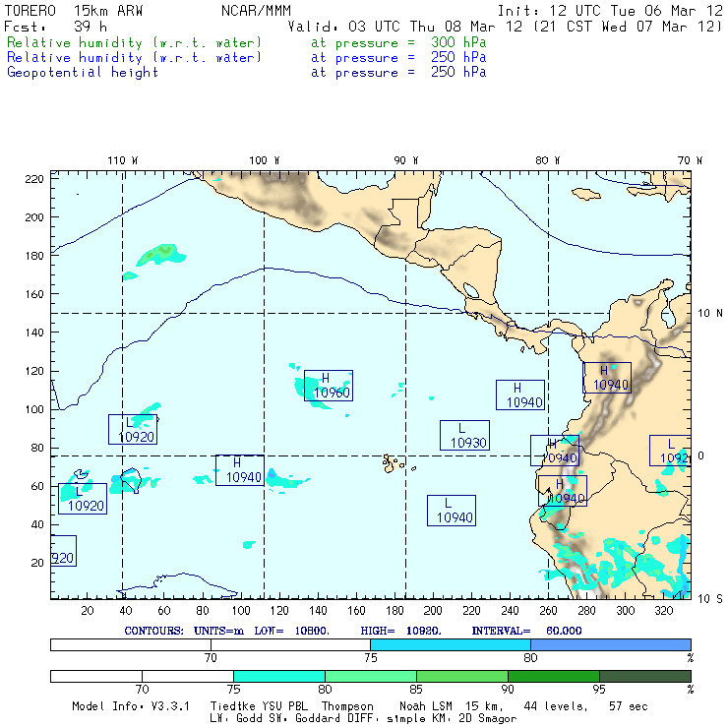Click the '(21 CST Wed 07 Mar 12)' local time text

point(628,27)
